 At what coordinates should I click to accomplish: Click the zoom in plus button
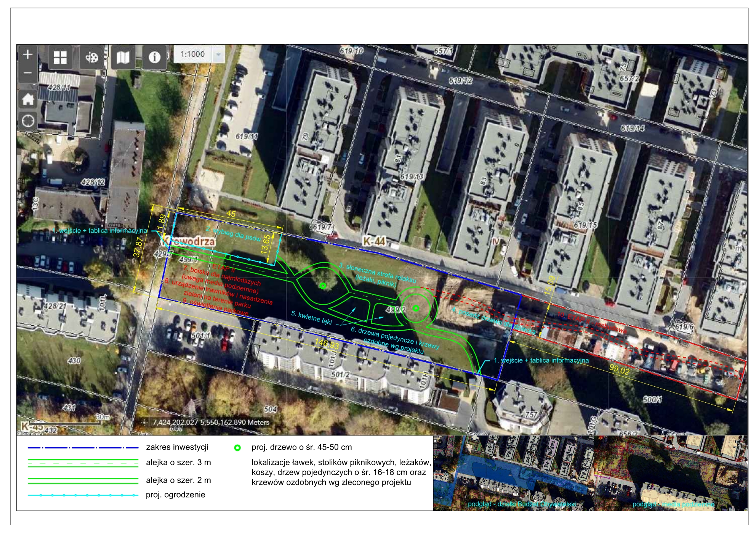tap(28, 55)
